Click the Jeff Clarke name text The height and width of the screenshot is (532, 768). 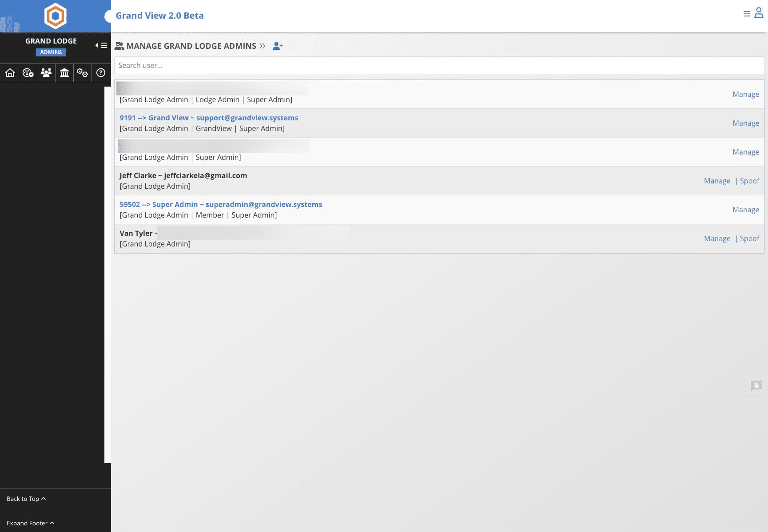[x=138, y=175]
